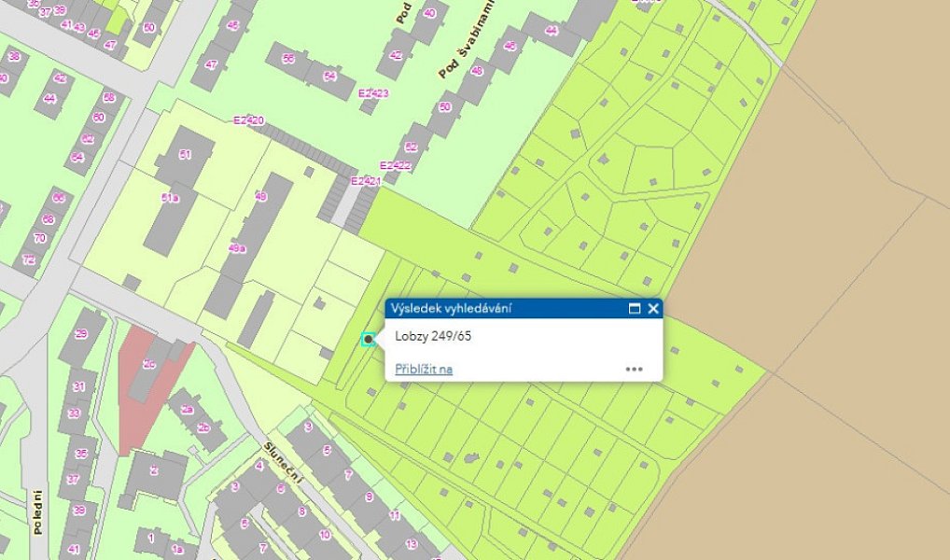Click house number 2c on red parcel
950x560 pixels.
click(149, 364)
